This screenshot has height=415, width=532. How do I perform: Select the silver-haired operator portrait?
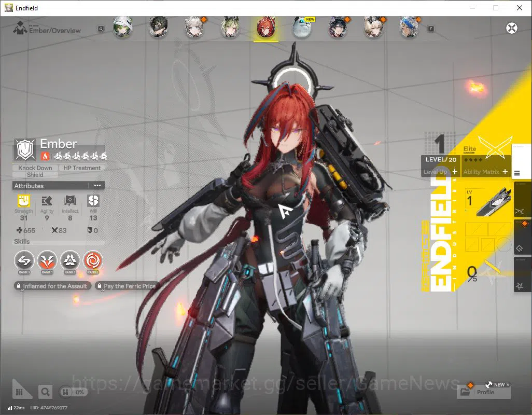tap(194, 27)
